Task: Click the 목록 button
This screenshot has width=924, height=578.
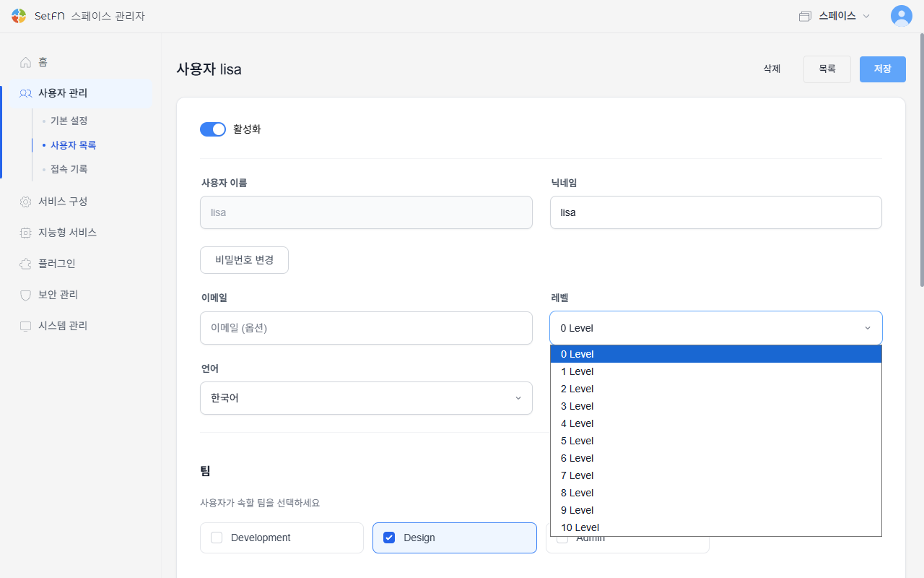Action: click(x=827, y=69)
